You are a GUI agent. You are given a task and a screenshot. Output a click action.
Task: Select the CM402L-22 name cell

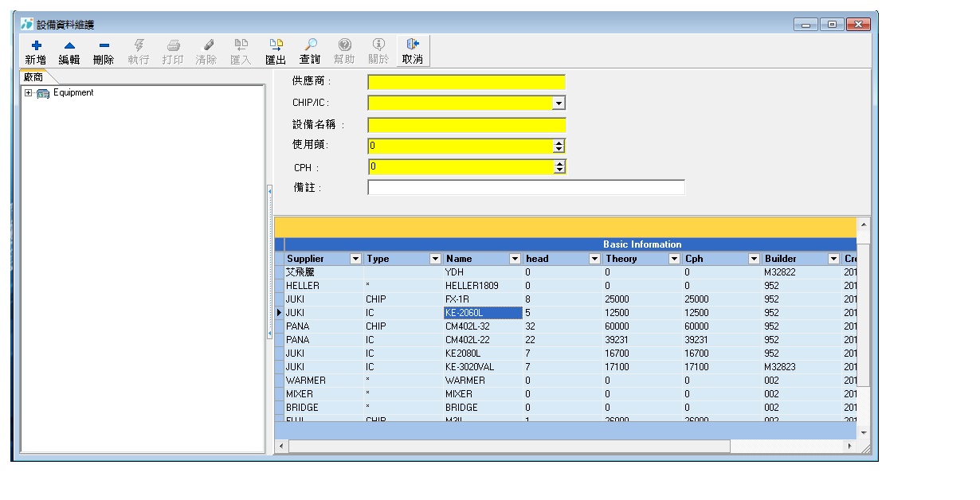[483, 340]
